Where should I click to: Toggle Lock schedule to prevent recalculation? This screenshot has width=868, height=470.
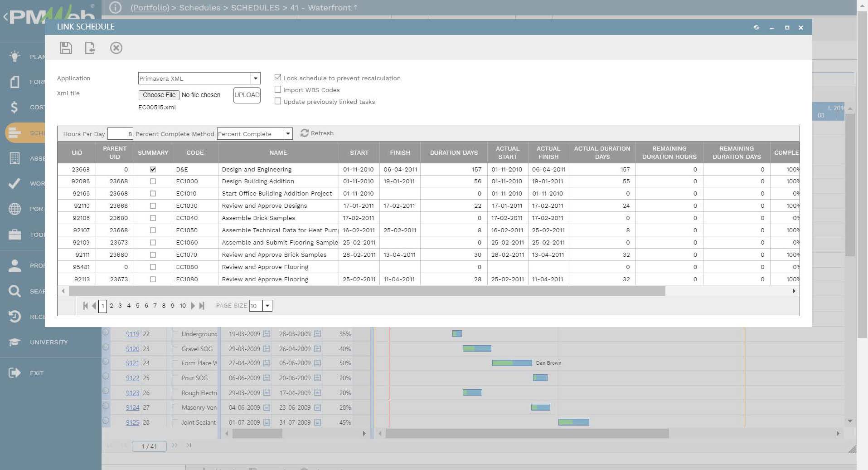pos(278,78)
